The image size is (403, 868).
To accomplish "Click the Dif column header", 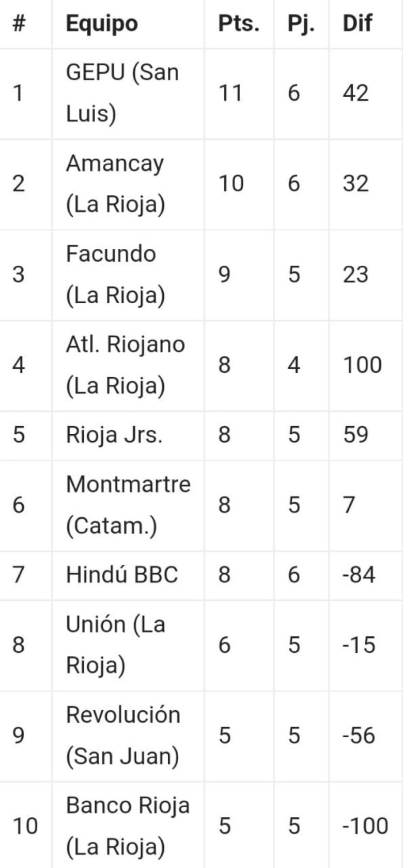I will click(x=357, y=23).
